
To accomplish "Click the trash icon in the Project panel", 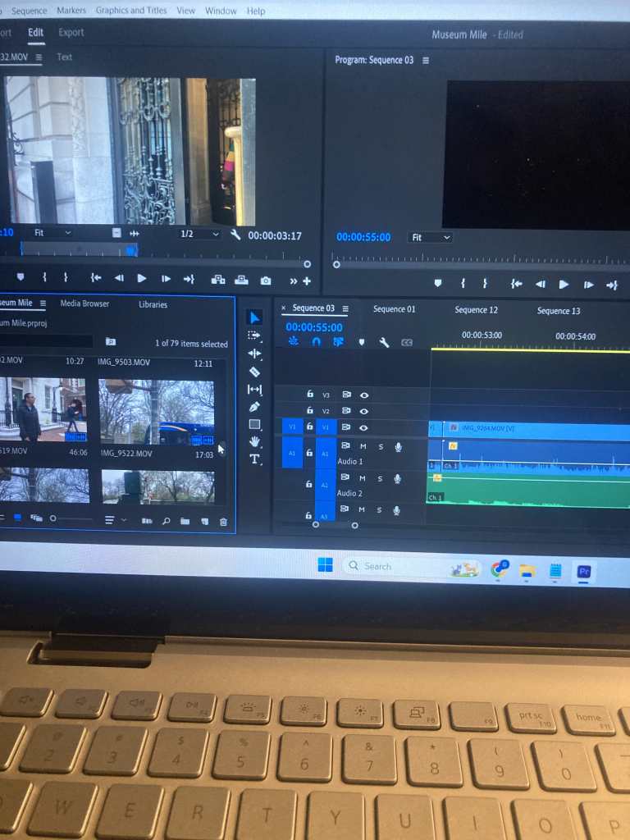I will pyautogui.click(x=223, y=521).
